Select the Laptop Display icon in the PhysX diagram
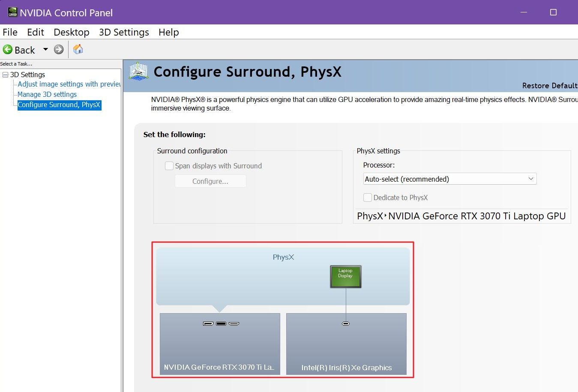Screen dimensions: 578x392 [x=345, y=276]
